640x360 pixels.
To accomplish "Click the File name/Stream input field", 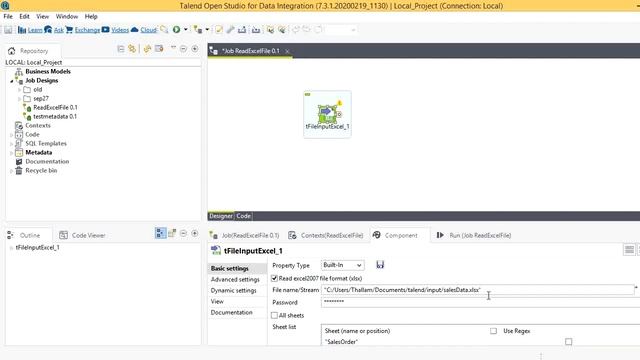I will pyautogui.click(x=478, y=290).
